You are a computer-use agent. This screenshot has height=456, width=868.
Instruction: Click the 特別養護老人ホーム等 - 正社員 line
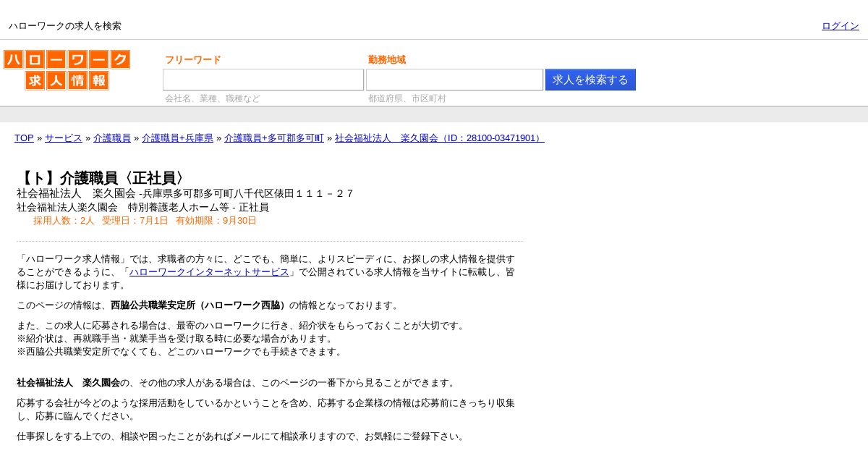click(142, 207)
